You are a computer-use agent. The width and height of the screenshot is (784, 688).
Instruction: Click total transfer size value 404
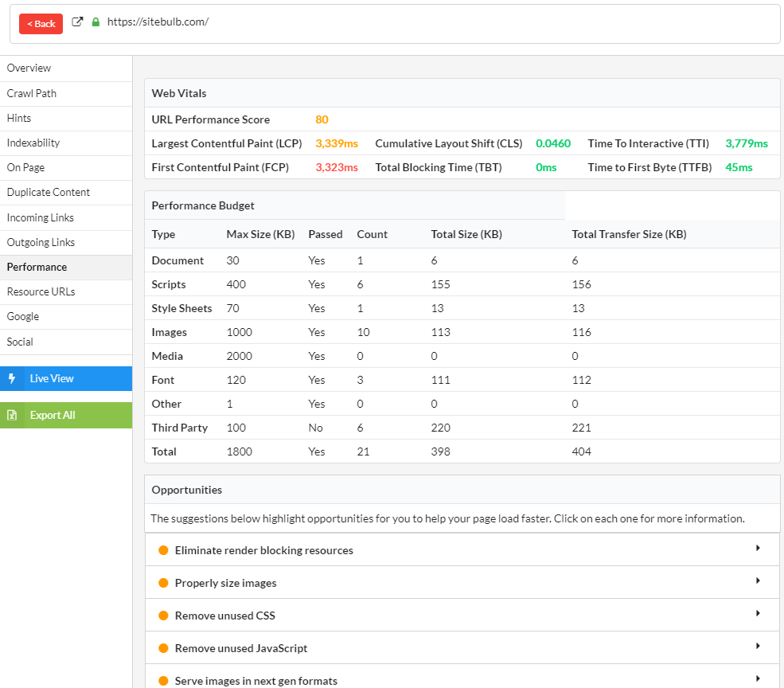pyautogui.click(x=582, y=451)
